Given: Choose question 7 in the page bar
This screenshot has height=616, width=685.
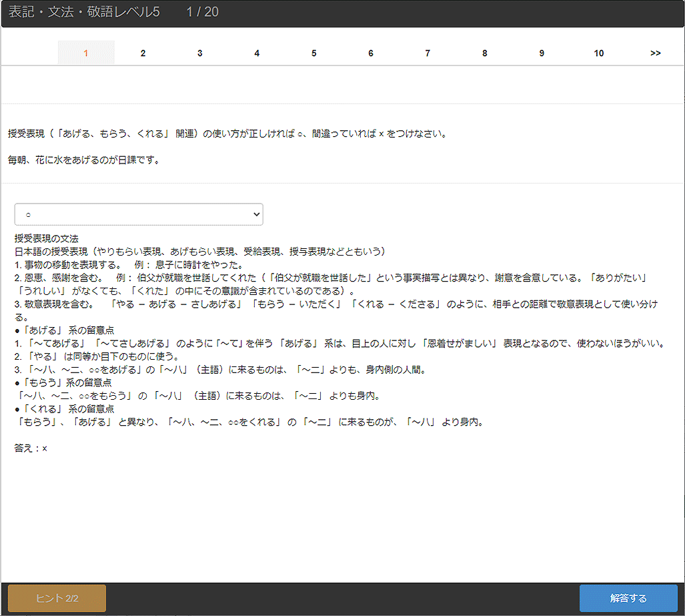Looking at the screenshot, I should (x=428, y=53).
